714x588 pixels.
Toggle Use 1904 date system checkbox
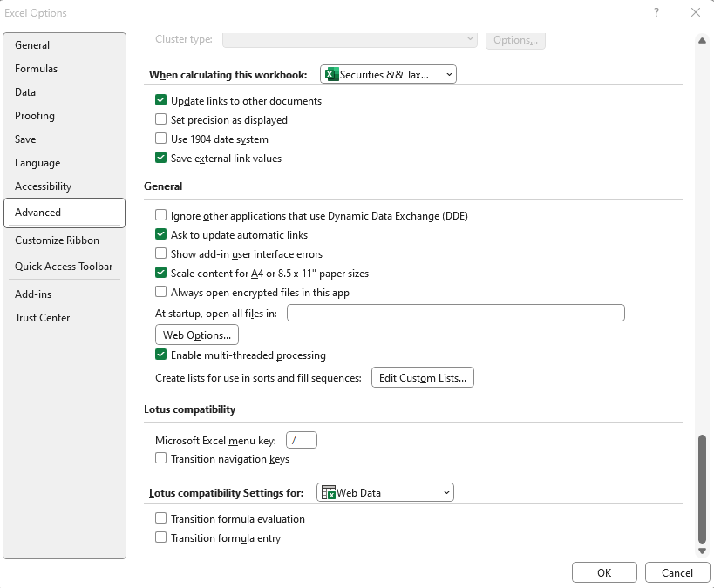[x=161, y=139]
